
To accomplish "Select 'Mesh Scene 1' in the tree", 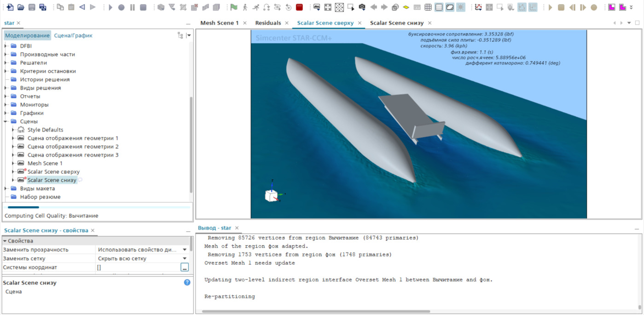I will tap(45, 163).
